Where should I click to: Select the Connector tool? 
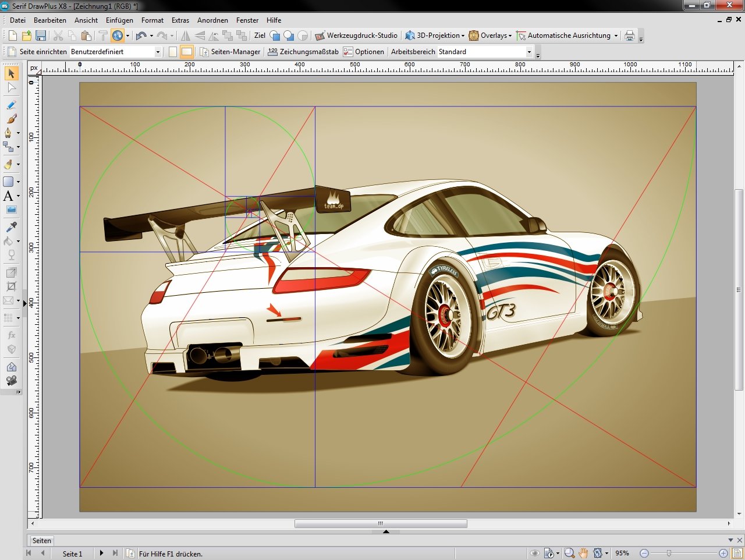pyautogui.click(x=9, y=147)
